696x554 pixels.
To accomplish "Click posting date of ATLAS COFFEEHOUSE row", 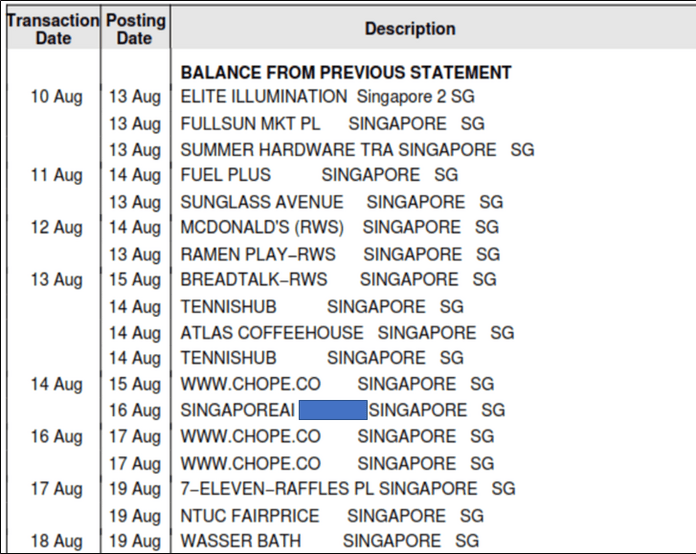I will coord(135,332).
